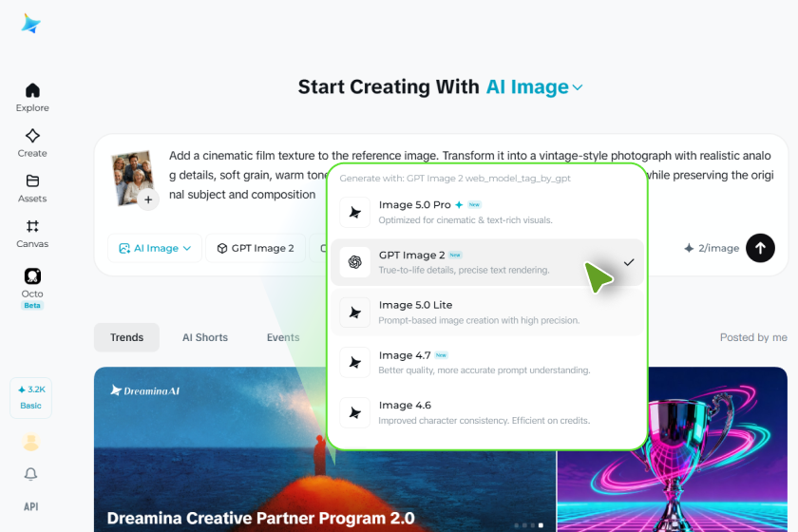Image resolution: width=798 pixels, height=532 pixels.
Task: Open the Canvas workspace
Action: 32,234
